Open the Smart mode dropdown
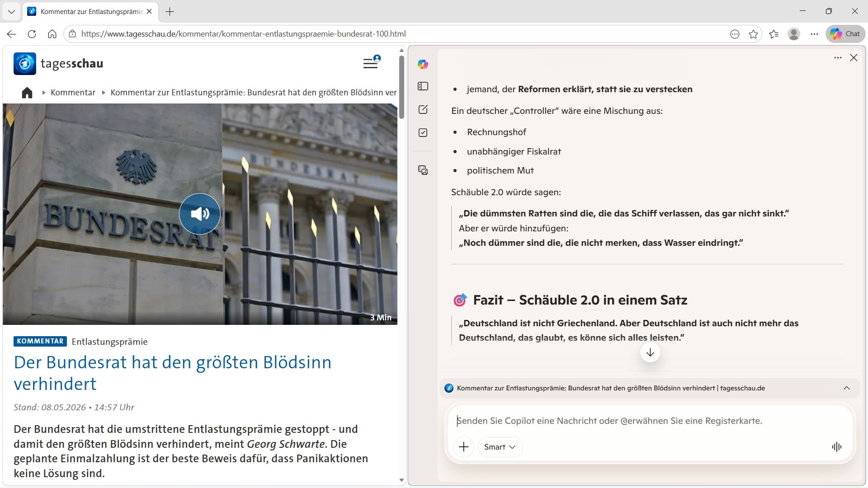The width and height of the screenshot is (868, 488). pos(500,447)
